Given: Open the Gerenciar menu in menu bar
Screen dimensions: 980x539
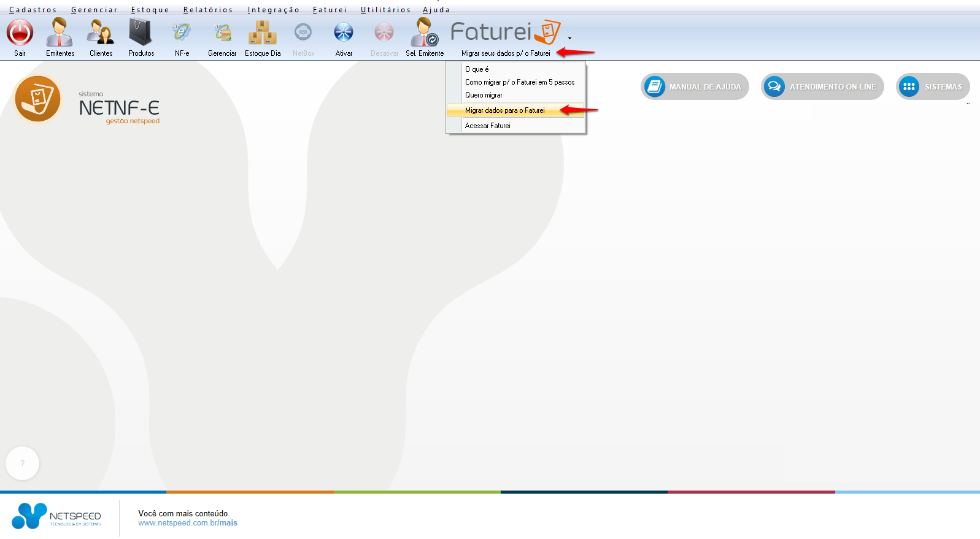Looking at the screenshot, I should coord(94,10).
